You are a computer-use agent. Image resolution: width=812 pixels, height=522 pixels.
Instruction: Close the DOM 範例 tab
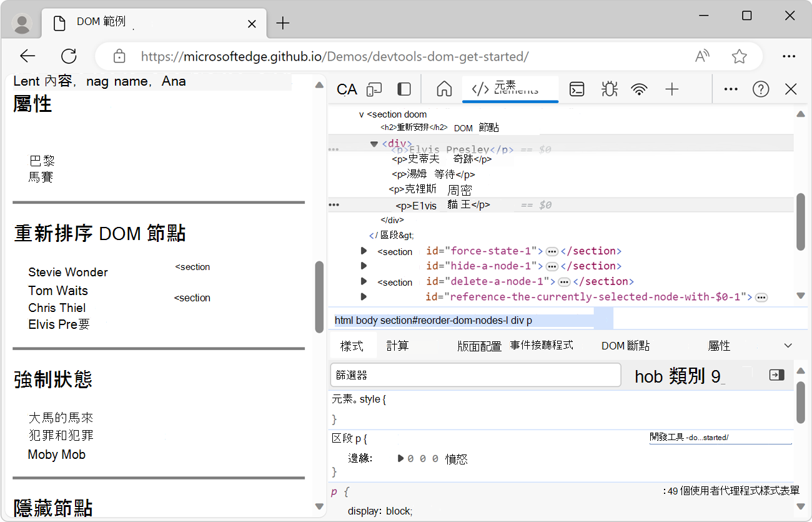point(252,24)
